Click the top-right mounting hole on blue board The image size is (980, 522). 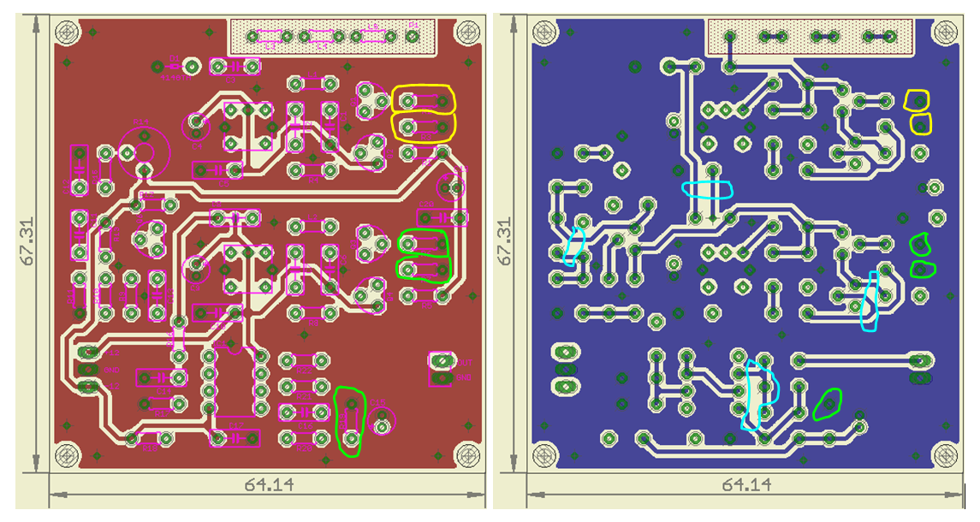click(945, 33)
